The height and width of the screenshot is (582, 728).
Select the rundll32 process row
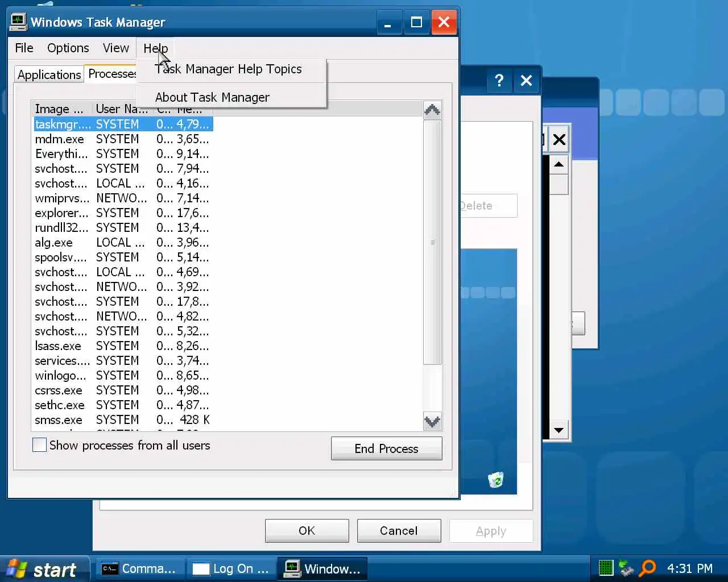click(122, 227)
